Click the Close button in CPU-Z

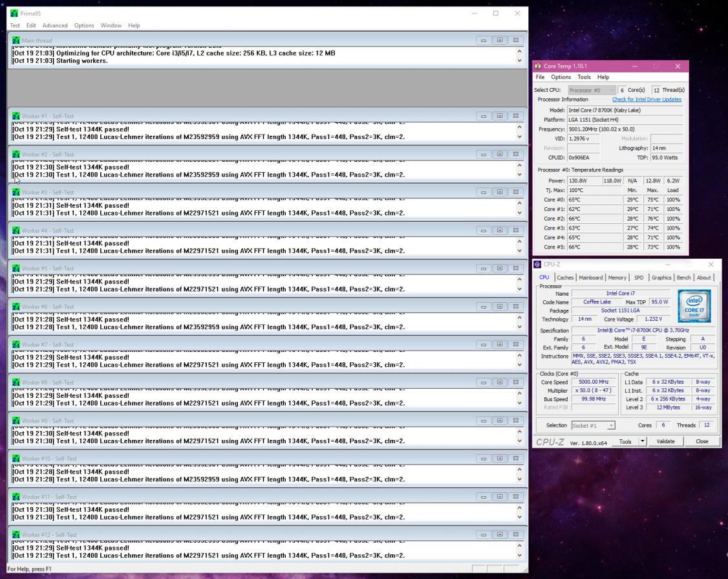tap(701, 441)
